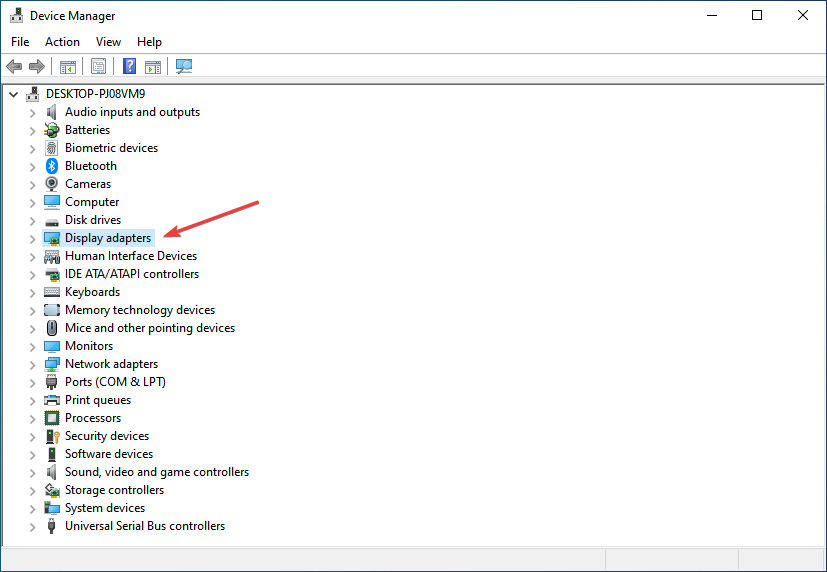
Task: Click the Display adapters icon
Action: coord(52,238)
